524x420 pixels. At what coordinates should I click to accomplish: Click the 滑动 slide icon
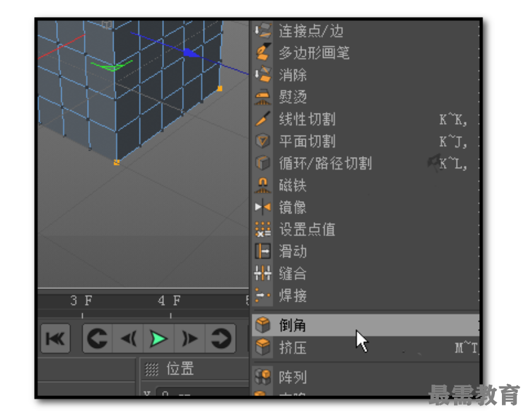263,251
